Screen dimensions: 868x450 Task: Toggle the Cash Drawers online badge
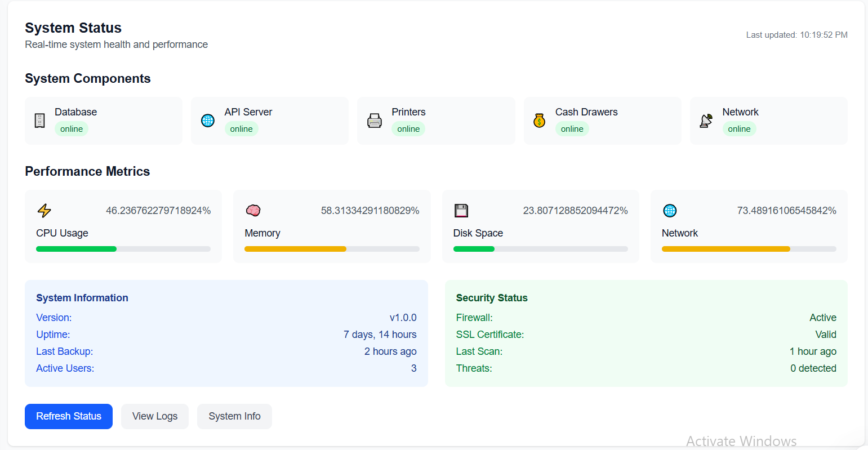[572, 128]
